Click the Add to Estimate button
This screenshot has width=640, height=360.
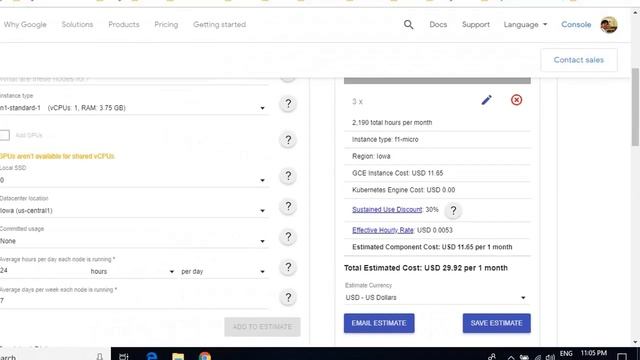262,327
